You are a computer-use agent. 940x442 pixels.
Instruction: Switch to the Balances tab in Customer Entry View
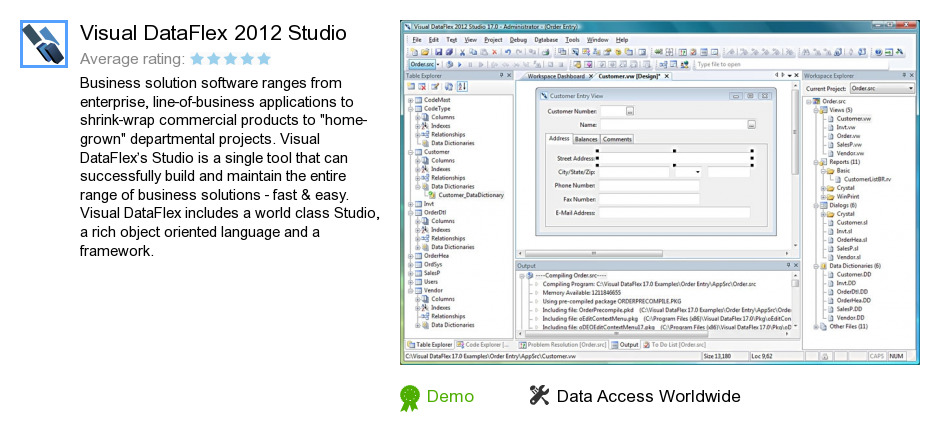click(586, 139)
